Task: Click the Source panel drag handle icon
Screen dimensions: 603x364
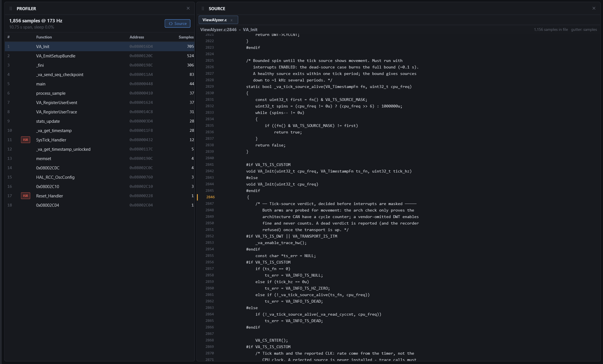Action: coord(203,8)
